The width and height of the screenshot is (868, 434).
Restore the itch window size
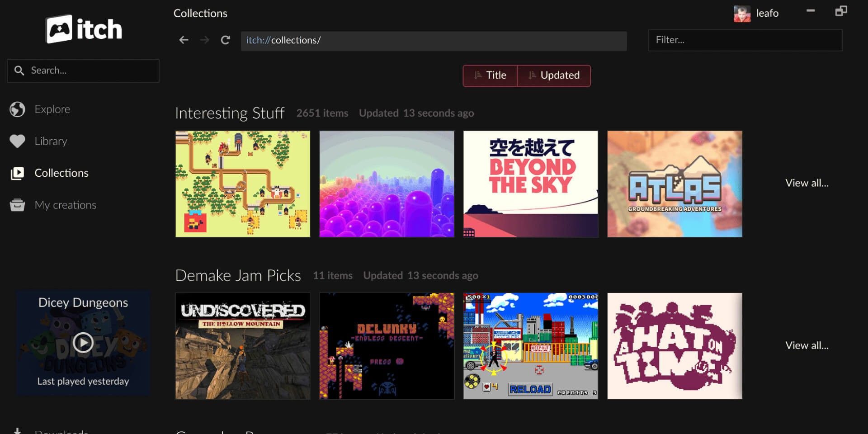point(841,11)
